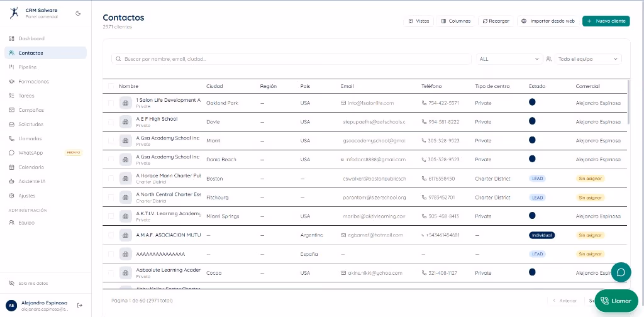
Task: Click phone icon beside 954-581-8222
Action: (425, 122)
